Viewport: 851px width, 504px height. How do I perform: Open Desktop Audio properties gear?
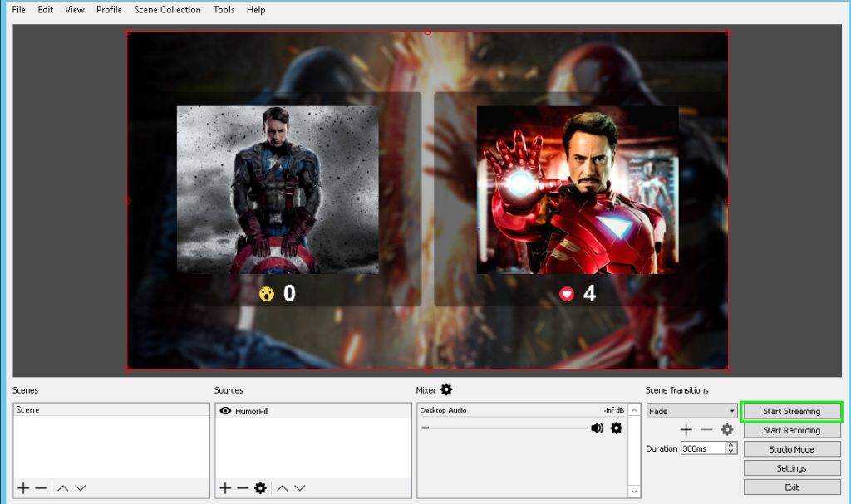coord(616,428)
